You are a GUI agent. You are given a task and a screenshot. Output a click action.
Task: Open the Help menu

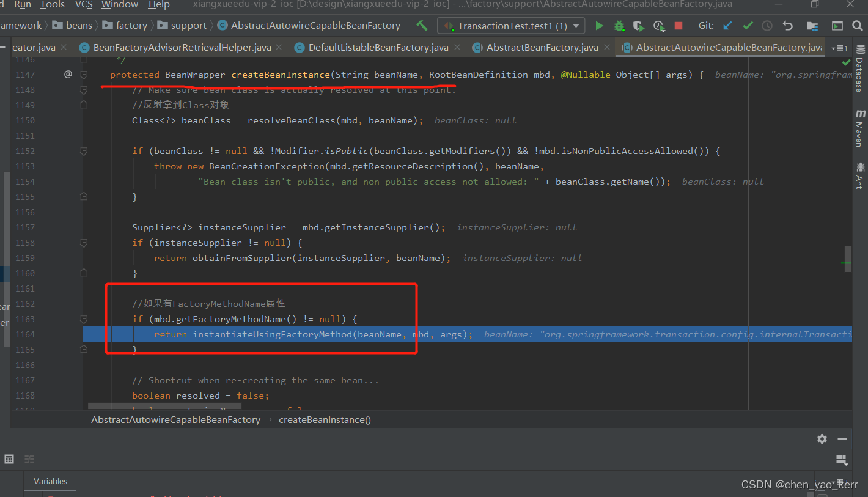(x=159, y=5)
